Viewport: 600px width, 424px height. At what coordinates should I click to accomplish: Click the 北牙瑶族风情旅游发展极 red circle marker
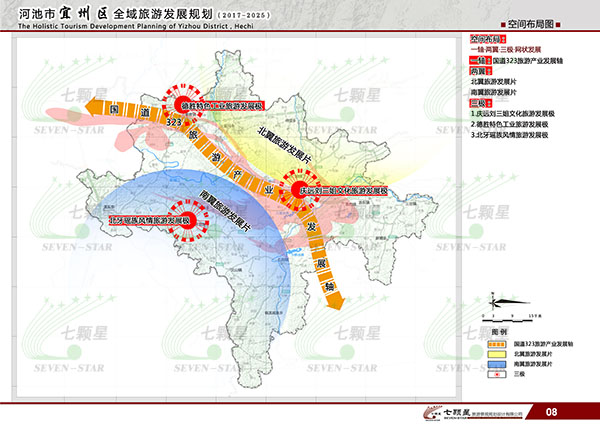click(x=185, y=221)
